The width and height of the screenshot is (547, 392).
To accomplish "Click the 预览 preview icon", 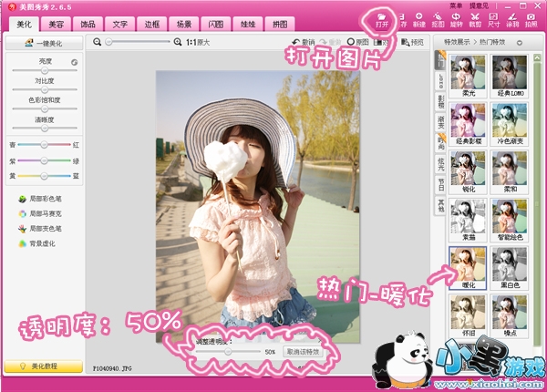I will point(412,42).
